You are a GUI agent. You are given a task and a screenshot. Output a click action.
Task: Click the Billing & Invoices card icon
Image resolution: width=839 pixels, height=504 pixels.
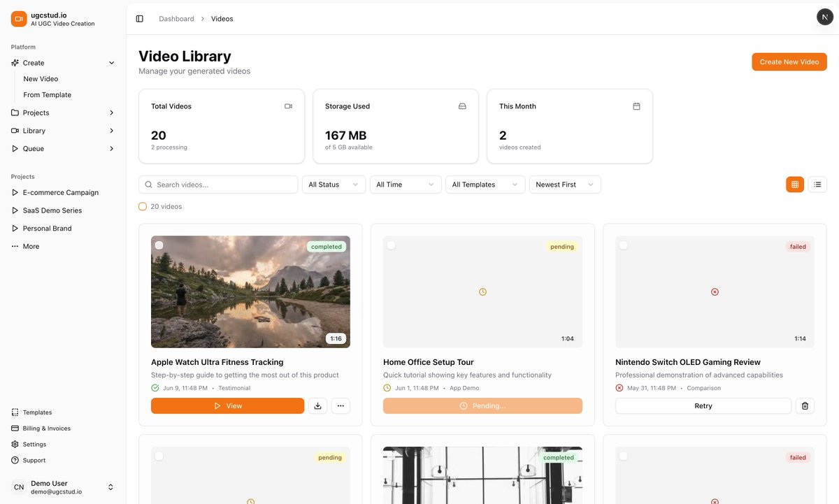click(x=15, y=429)
